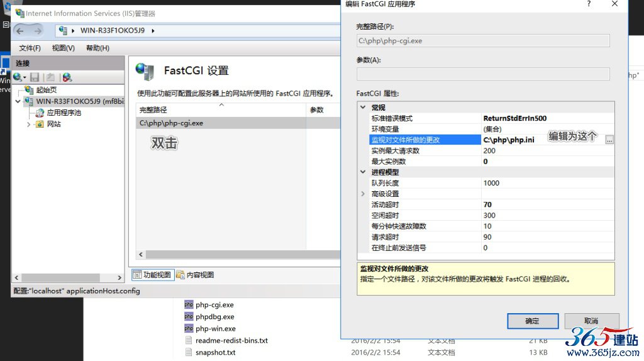Click the left arrow of FastCGI list scrollbar

[141, 254]
